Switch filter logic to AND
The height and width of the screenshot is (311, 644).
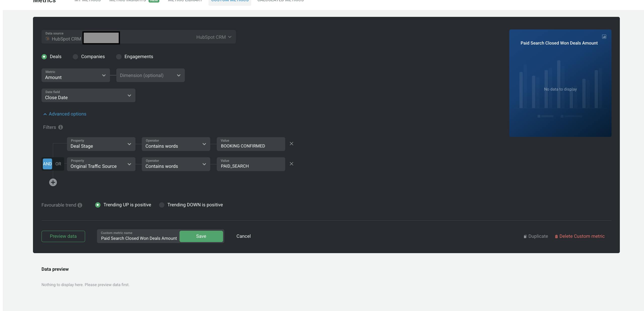point(47,164)
